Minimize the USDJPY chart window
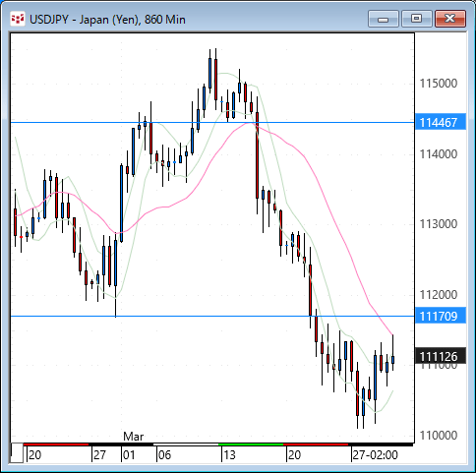 tap(384, 19)
